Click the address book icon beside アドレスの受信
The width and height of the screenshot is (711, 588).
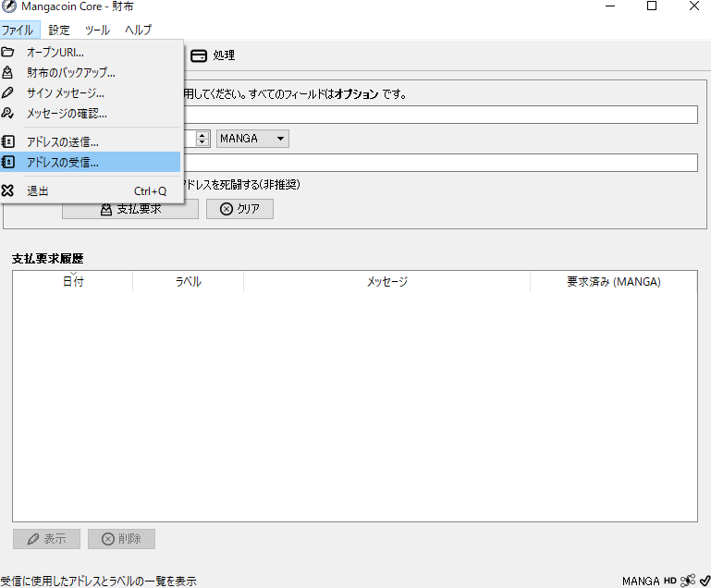pos(7,163)
